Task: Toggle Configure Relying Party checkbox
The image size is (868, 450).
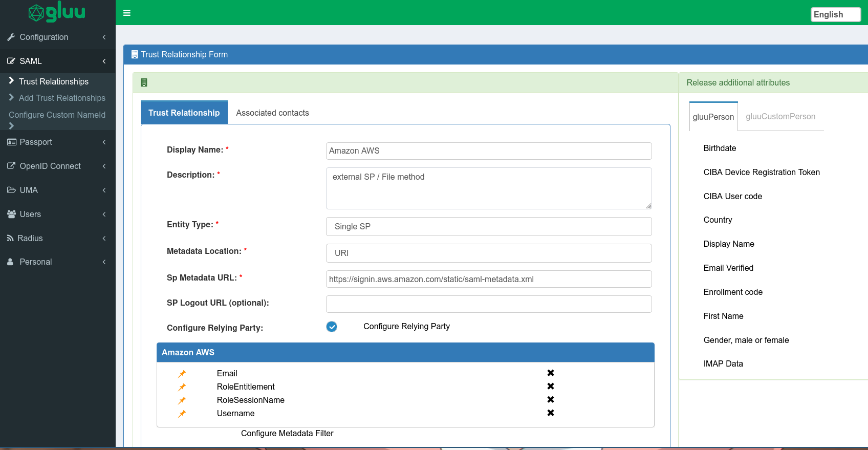Action: pyautogui.click(x=332, y=327)
